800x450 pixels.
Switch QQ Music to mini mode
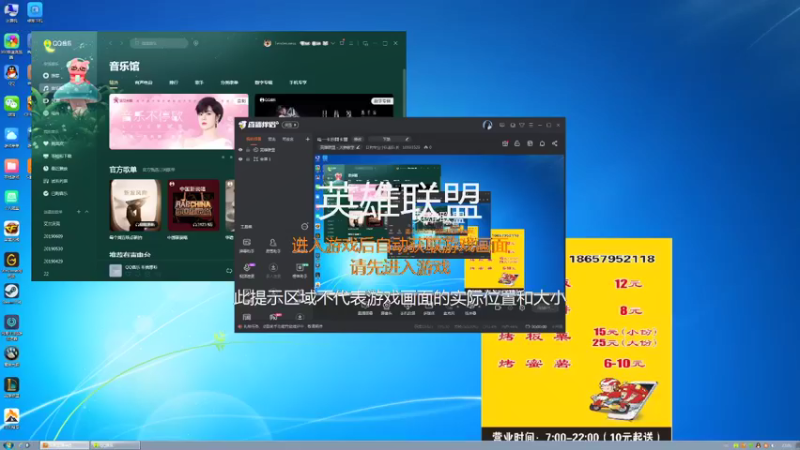(x=365, y=43)
